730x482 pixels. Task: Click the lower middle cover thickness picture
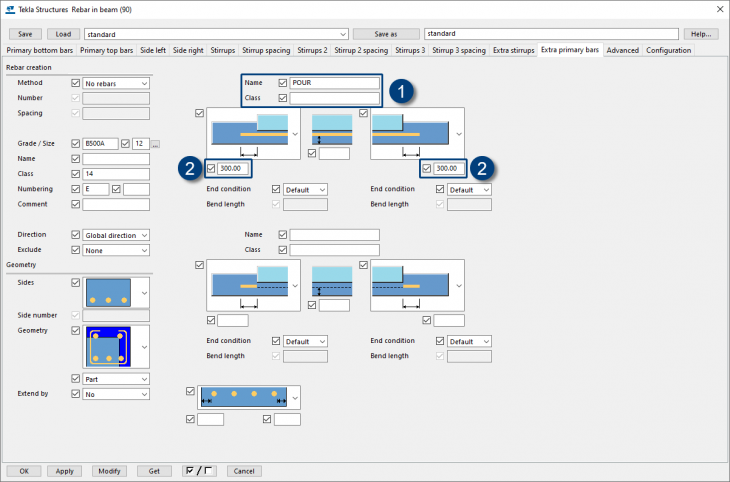tap(332, 282)
